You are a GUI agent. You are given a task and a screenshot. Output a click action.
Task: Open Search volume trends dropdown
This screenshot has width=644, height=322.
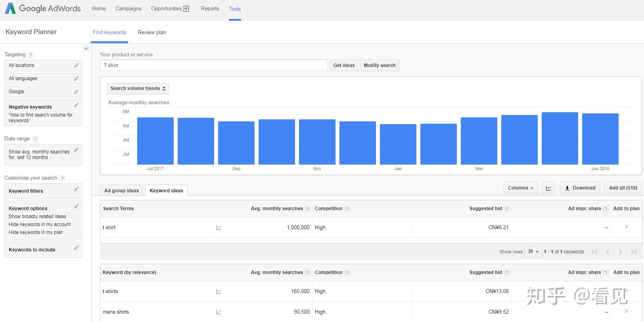[x=138, y=88]
